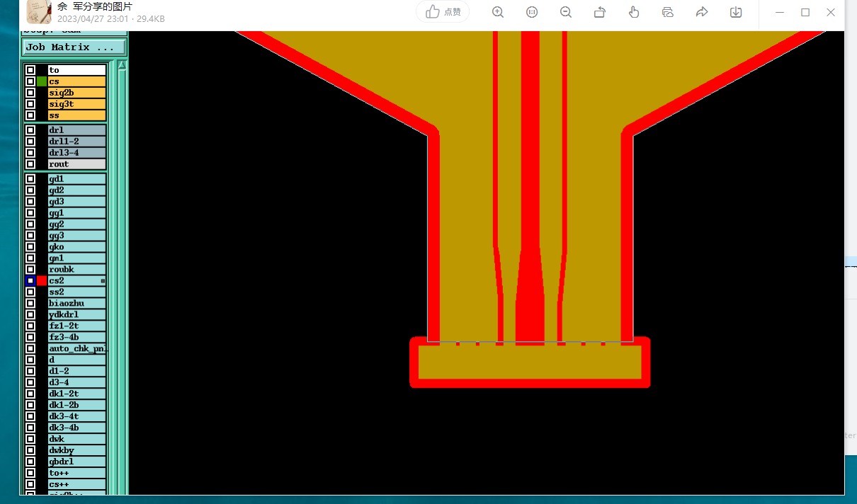Open the Job Matrix button
857x504 pixels.
(x=74, y=47)
